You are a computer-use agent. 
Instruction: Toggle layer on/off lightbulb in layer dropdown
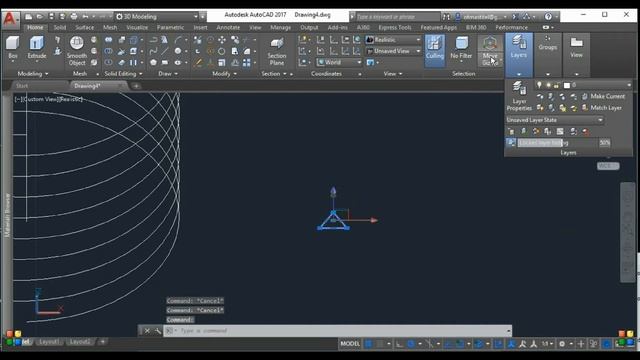(x=539, y=85)
